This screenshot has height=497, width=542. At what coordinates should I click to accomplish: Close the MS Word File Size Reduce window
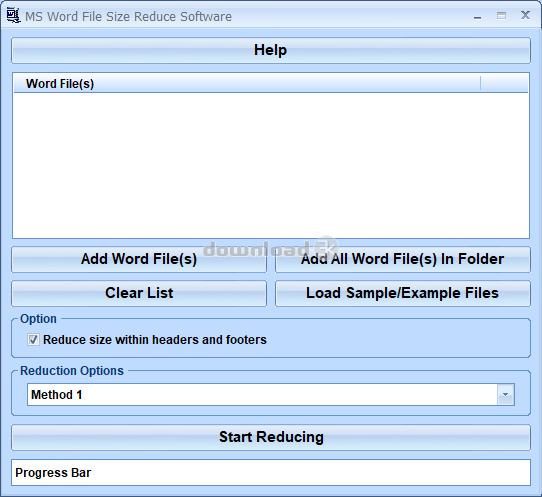[525, 15]
